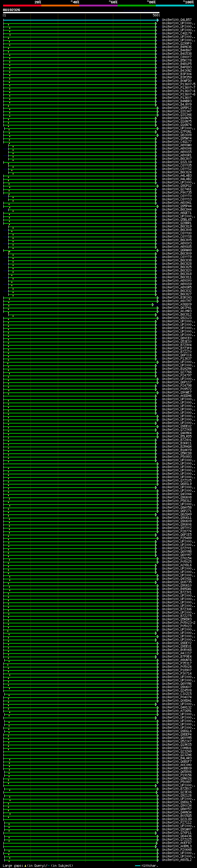Open hit UniRef100_C4Q179
This screenshot has width=197, height=868.
click(177, 34)
